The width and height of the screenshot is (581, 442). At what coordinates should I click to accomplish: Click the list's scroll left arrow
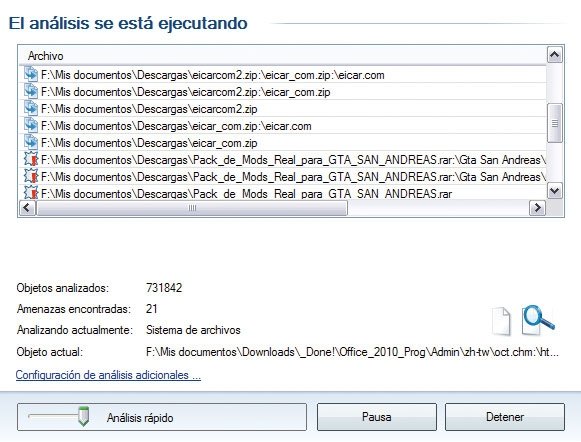click(x=27, y=208)
